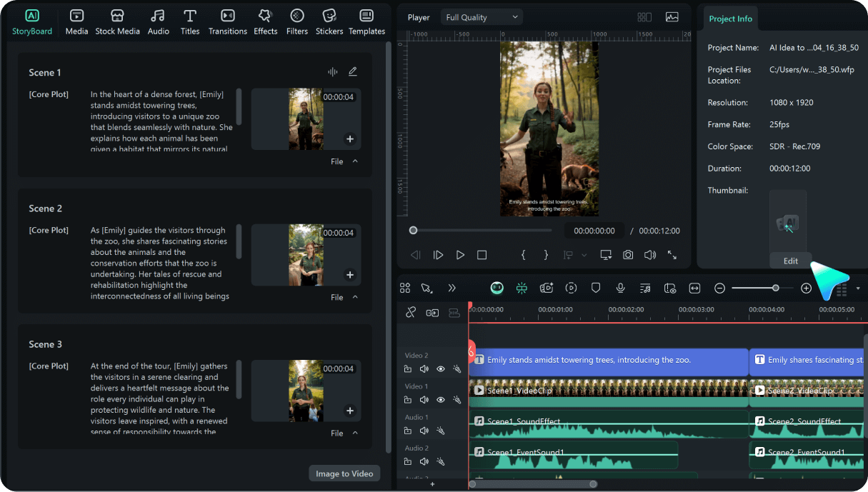
Task: Click the mark-in curly brace icon
Action: click(x=524, y=255)
